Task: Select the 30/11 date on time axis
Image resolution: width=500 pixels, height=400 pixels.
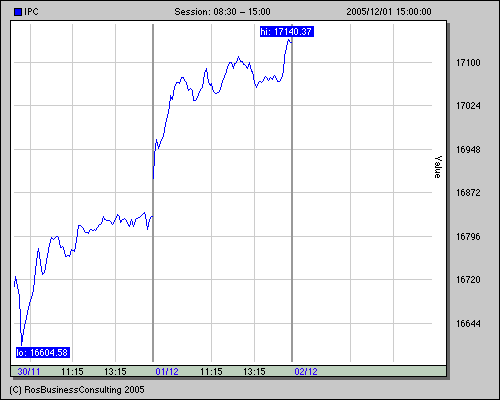Action: pos(29,371)
